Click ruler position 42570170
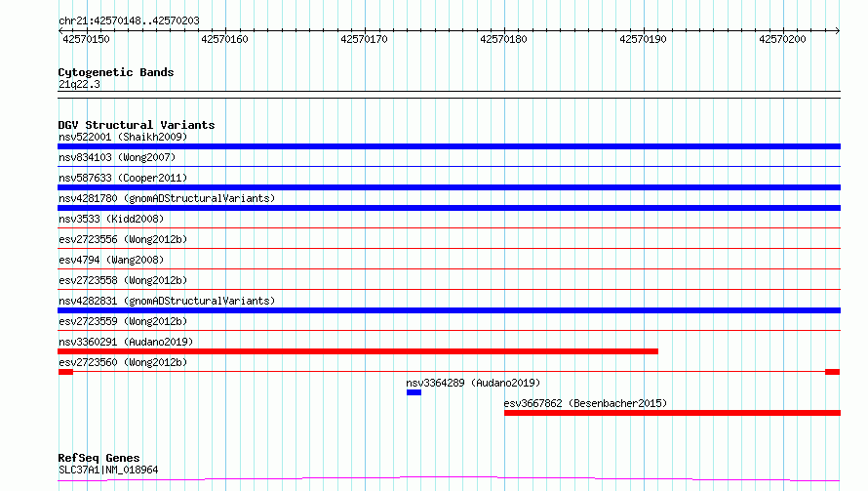Viewport: 868px width, 491px height. [364, 39]
